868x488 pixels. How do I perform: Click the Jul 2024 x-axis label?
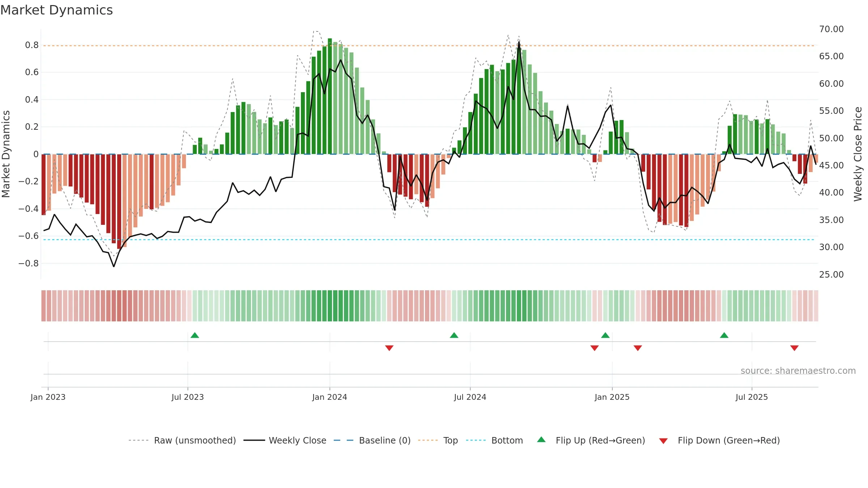coord(470,397)
